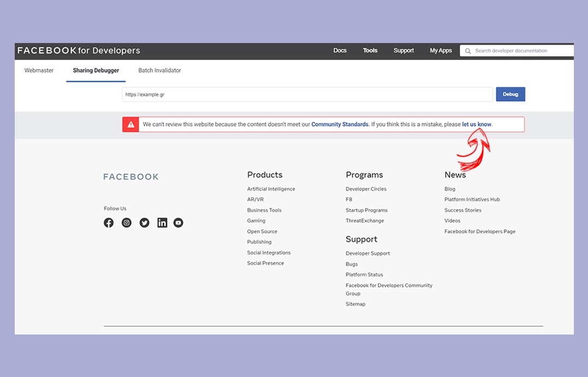Viewport: 588px width, 377px height.
Task: Switch to the Webmaster tab
Action: pos(39,70)
